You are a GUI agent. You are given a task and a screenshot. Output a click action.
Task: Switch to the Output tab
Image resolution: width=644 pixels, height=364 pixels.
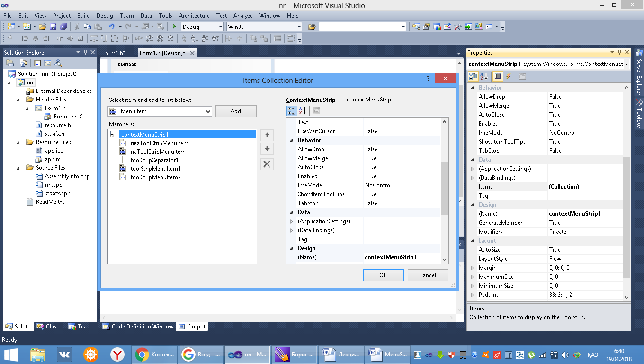192,327
